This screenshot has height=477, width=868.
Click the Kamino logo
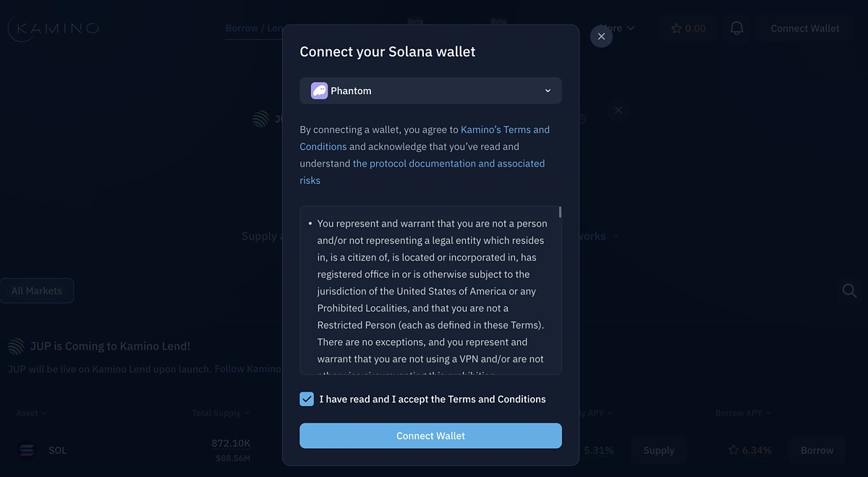click(53, 28)
